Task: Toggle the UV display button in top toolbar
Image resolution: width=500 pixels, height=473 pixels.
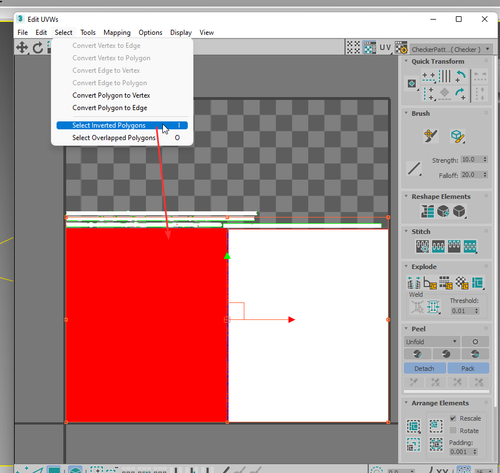Action: tap(385, 48)
